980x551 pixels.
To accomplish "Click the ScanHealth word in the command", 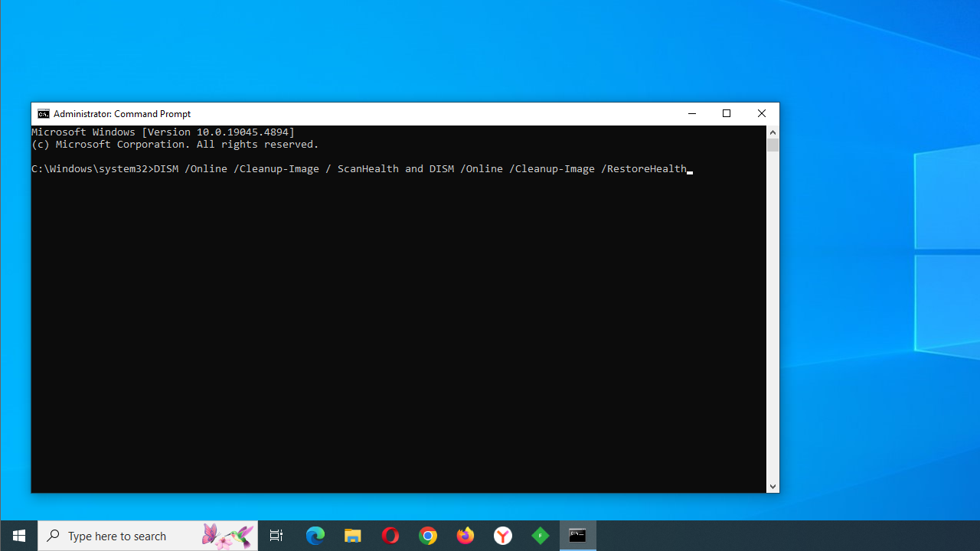I will pyautogui.click(x=368, y=169).
